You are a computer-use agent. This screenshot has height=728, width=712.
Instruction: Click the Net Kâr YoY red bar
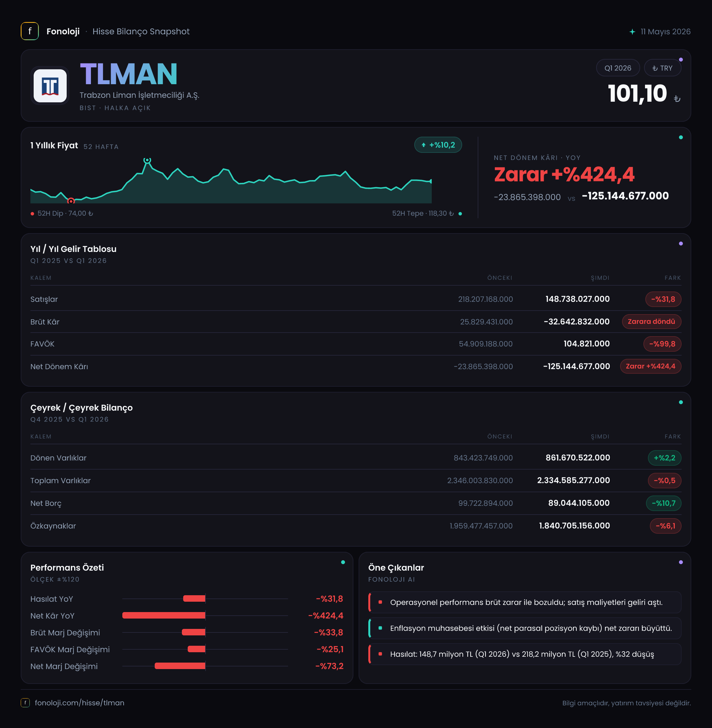click(164, 615)
